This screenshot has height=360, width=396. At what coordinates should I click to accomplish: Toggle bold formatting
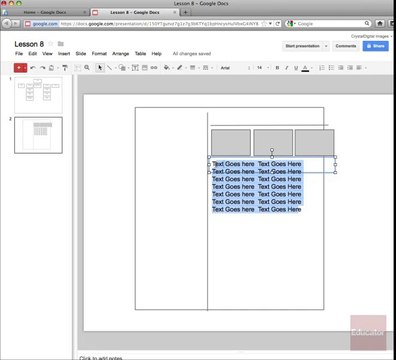pyautogui.click(x=277, y=68)
